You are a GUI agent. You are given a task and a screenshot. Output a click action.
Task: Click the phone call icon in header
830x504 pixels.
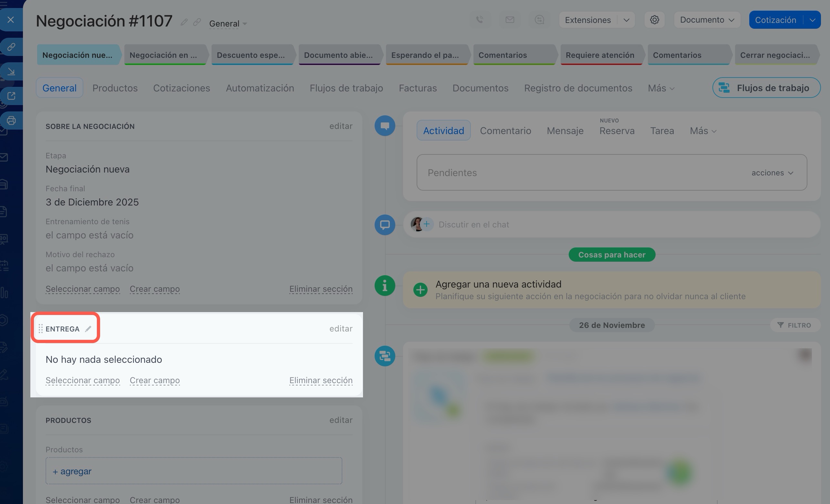[480, 20]
